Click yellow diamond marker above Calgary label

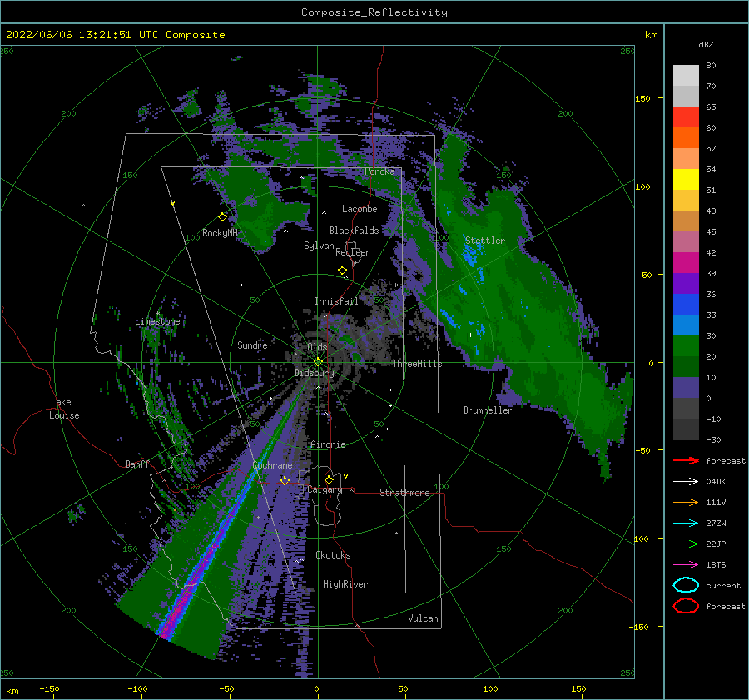[329, 479]
